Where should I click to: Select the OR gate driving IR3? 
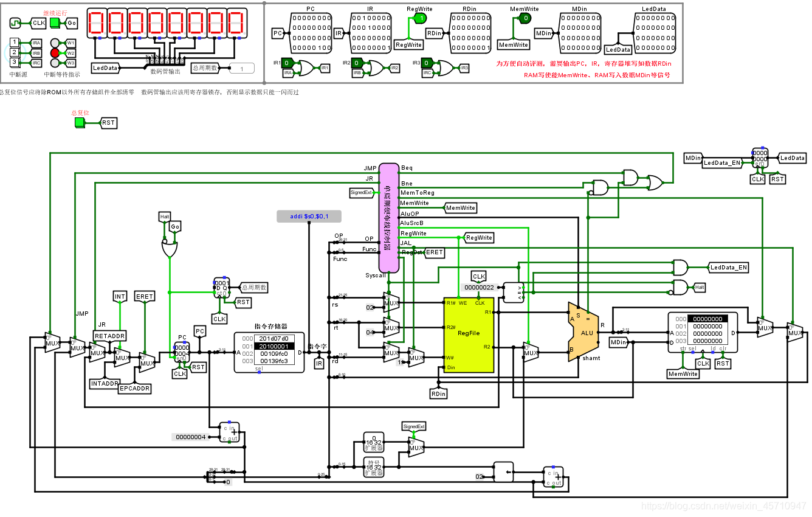pyautogui.click(x=444, y=68)
